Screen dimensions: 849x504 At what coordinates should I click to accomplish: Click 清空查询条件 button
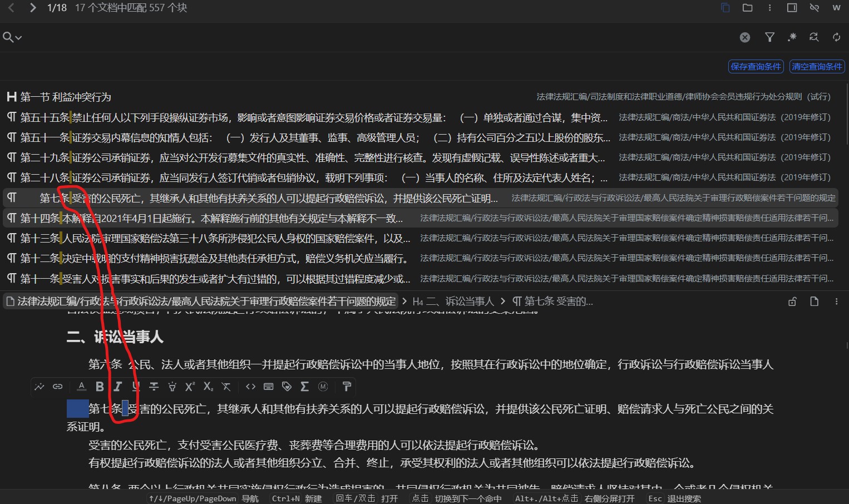pos(817,67)
